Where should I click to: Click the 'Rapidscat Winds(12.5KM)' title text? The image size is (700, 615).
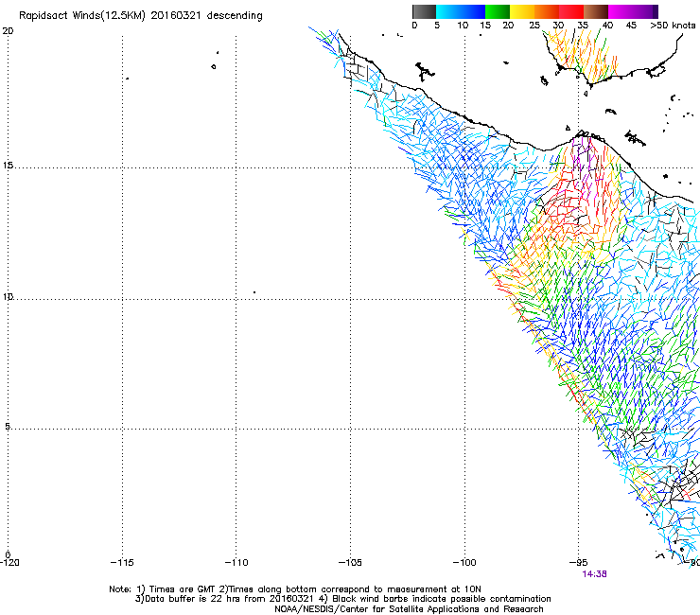[82, 16]
